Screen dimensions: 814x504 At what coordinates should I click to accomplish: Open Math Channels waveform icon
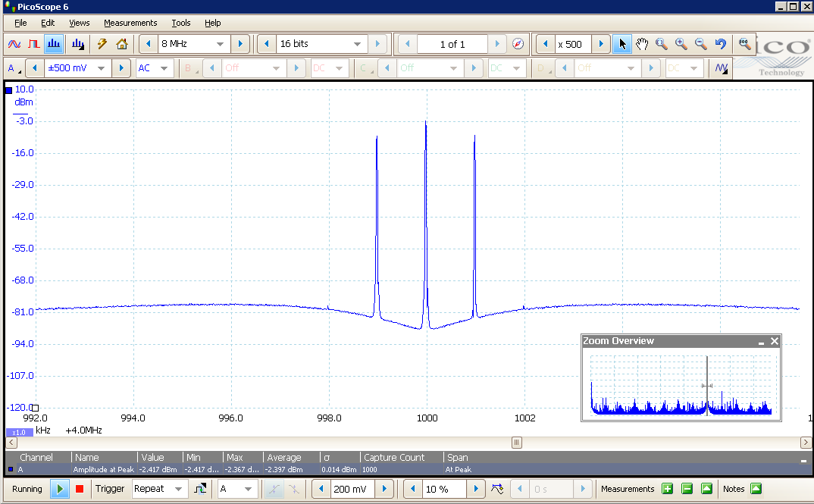722,68
